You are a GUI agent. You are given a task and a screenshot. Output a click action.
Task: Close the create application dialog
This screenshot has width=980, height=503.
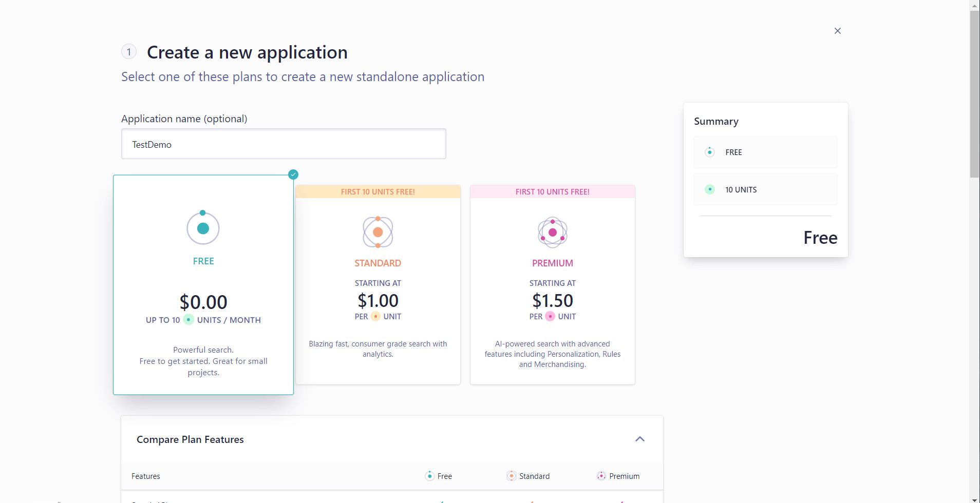pyautogui.click(x=837, y=31)
